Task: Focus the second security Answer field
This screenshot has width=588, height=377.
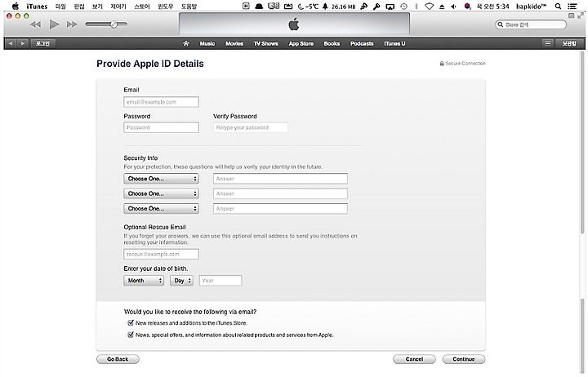Action: tap(280, 193)
